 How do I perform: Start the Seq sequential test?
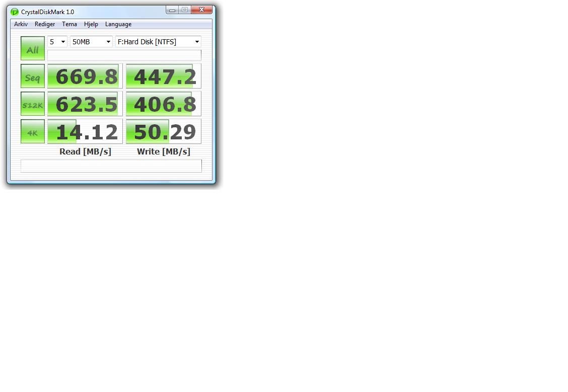pyautogui.click(x=33, y=76)
